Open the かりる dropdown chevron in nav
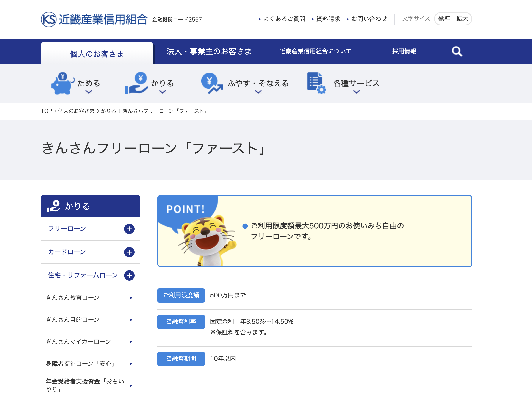 [163, 92]
